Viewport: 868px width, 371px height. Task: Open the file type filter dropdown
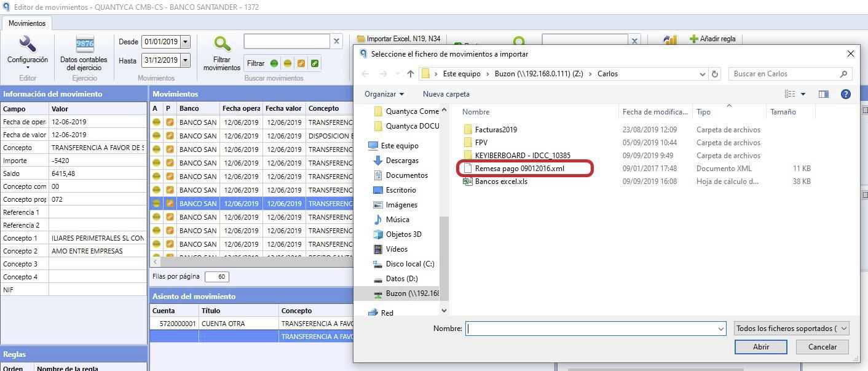coord(792,329)
